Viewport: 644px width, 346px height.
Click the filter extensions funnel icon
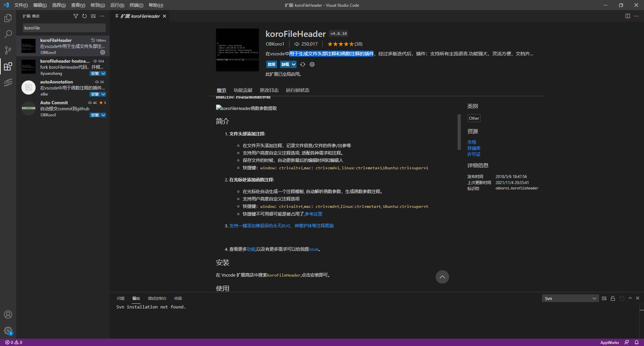pyautogui.click(x=76, y=16)
